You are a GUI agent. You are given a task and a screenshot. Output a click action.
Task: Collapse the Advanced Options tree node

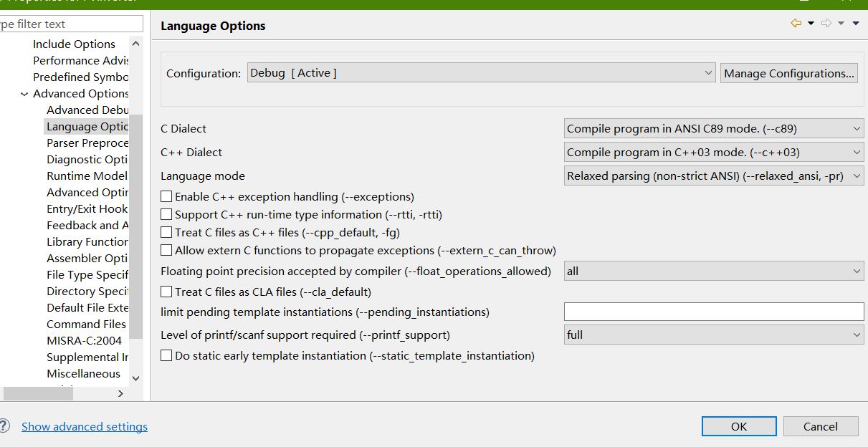click(25, 94)
